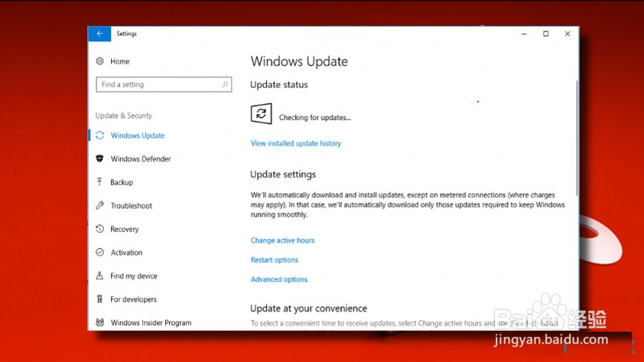This screenshot has height=362, width=644.
Task: Click the Update settings heading
Action: coord(283,175)
